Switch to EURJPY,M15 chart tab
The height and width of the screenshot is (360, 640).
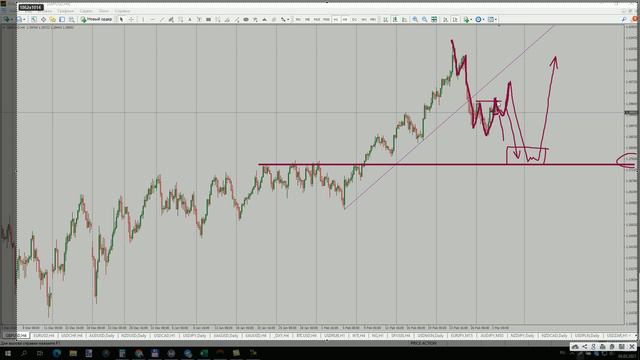462,336
